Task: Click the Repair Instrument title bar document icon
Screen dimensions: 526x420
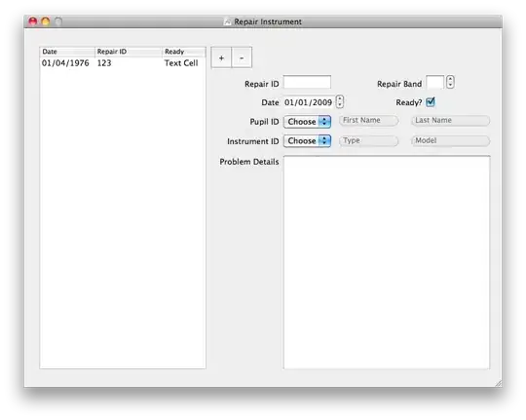Action: (227, 21)
